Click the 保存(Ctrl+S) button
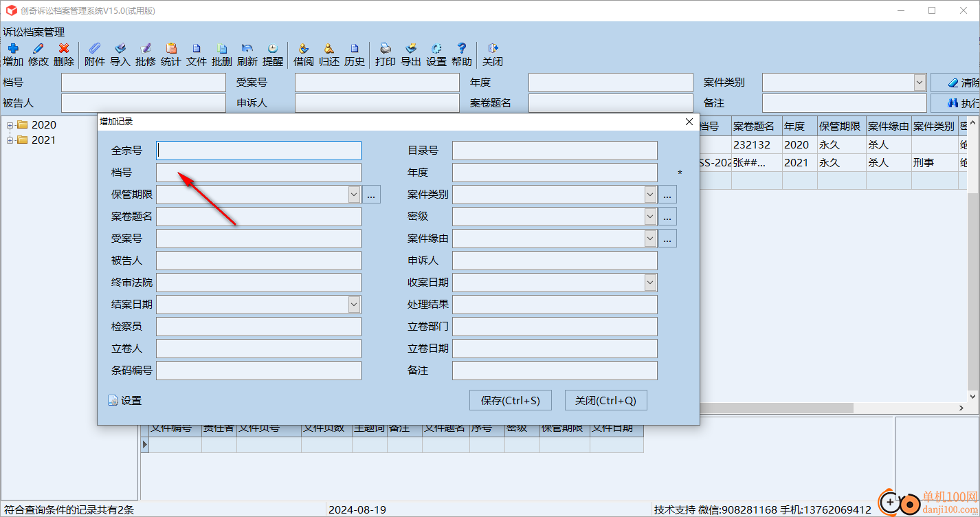The image size is (980, 517). click(511, 400)
